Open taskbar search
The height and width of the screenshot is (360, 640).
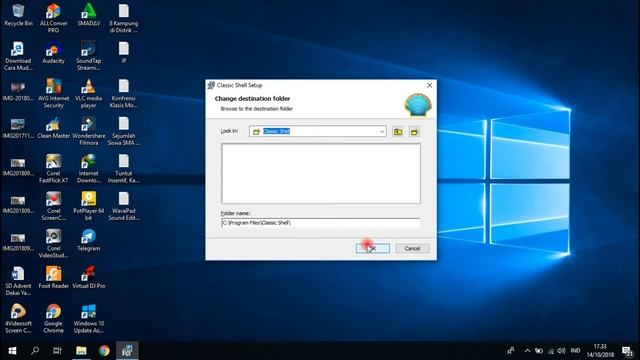click(x=35, y=351)
